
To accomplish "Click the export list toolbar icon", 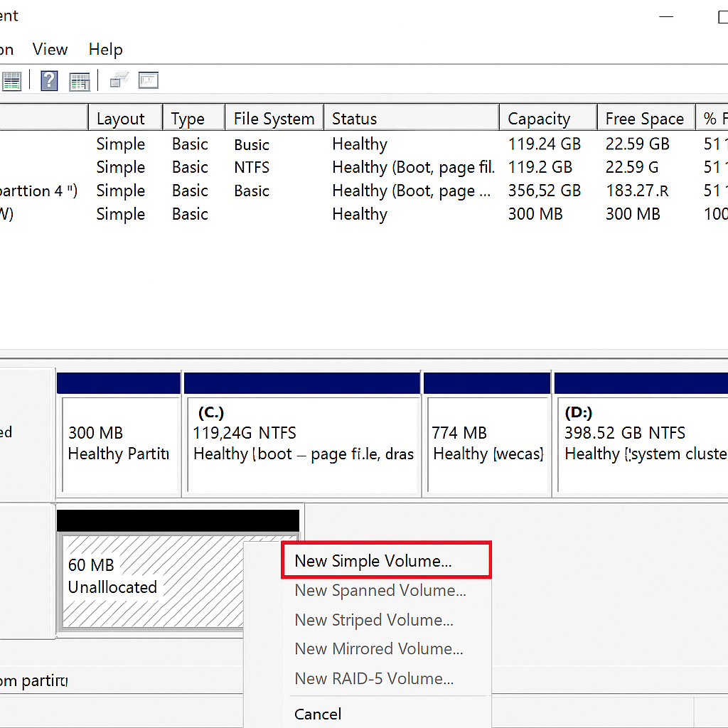I will (x=117, y=80).
